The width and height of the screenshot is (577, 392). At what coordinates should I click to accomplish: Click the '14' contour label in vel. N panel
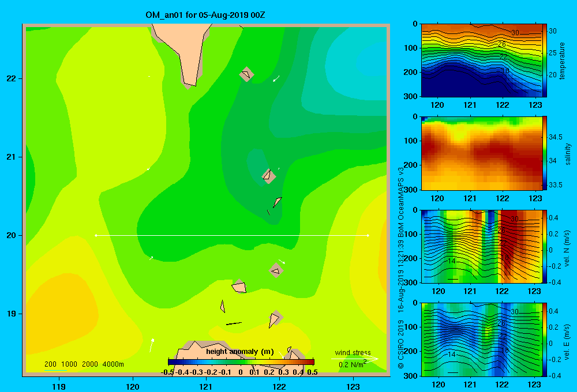[x=452, y=261]
